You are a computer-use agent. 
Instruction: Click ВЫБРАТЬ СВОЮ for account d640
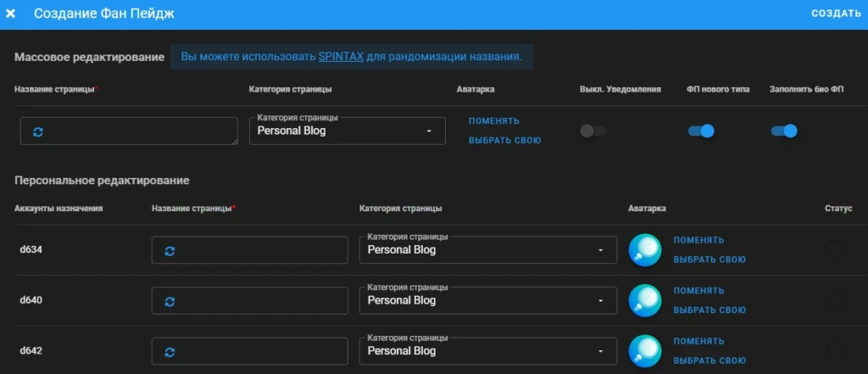click(709, 310)
